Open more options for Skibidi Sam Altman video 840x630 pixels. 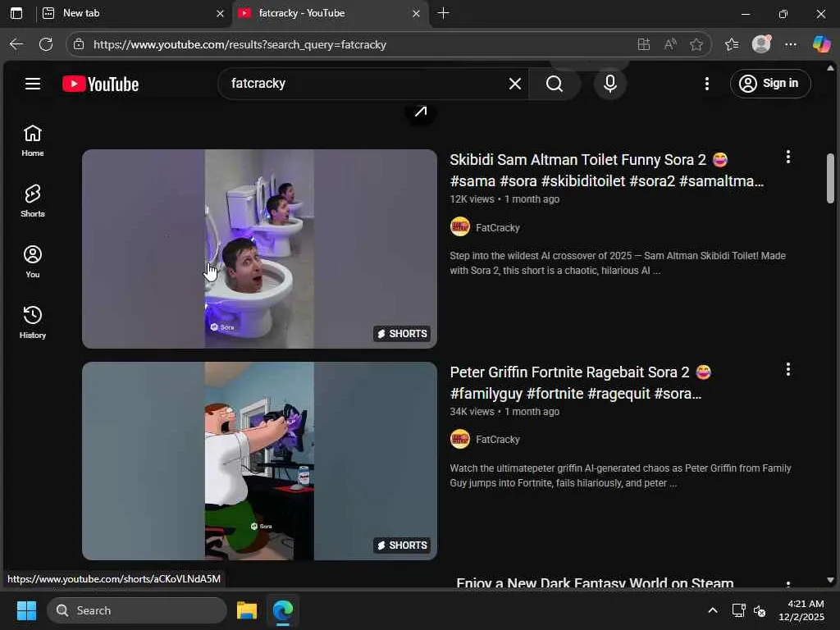click(x=787, y=157)
